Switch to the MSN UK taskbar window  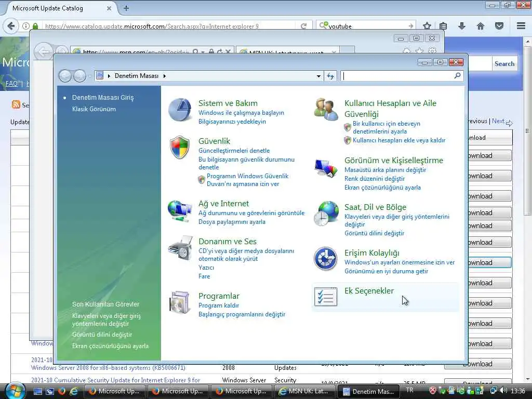tap(304, 391)
